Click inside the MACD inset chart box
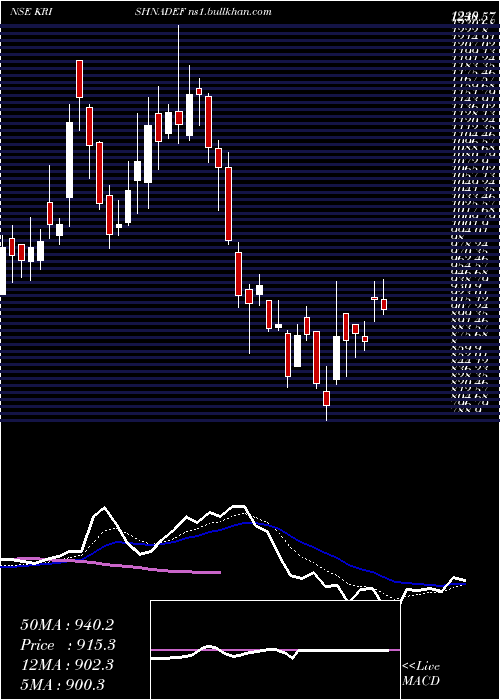 coord(275,650)
